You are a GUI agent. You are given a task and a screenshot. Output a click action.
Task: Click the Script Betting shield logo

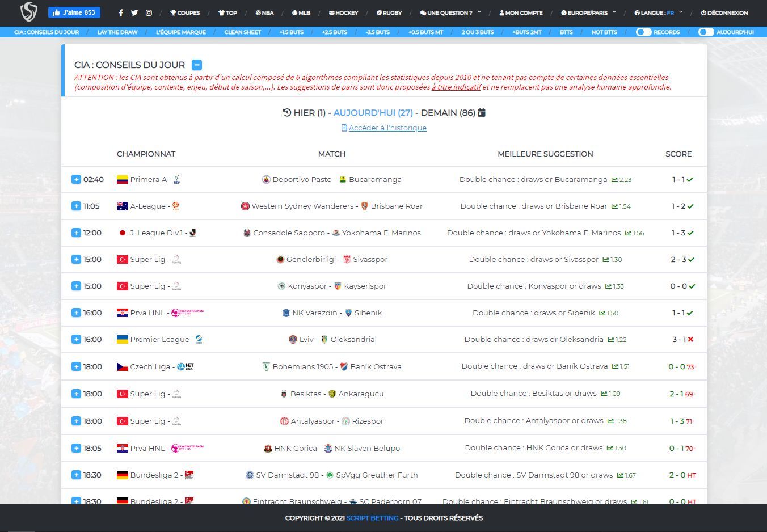tap(28, 12)
